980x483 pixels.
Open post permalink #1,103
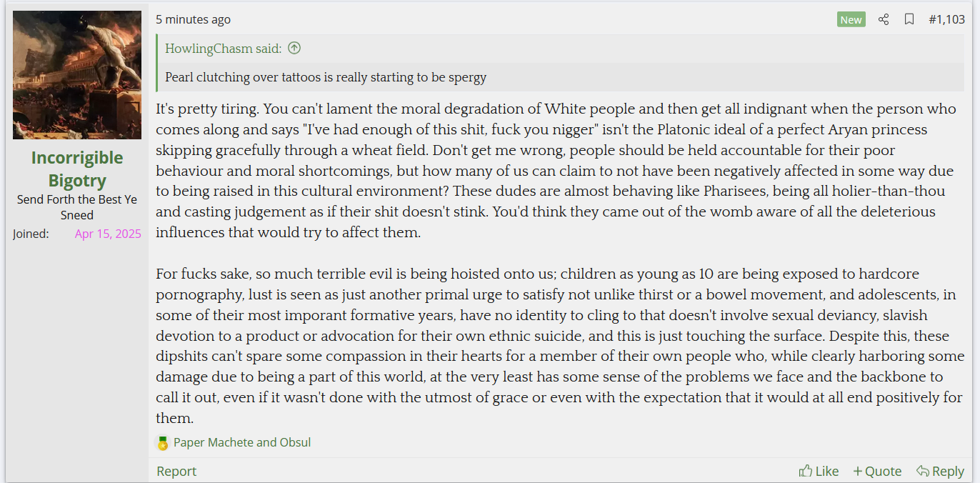(946, 19)
